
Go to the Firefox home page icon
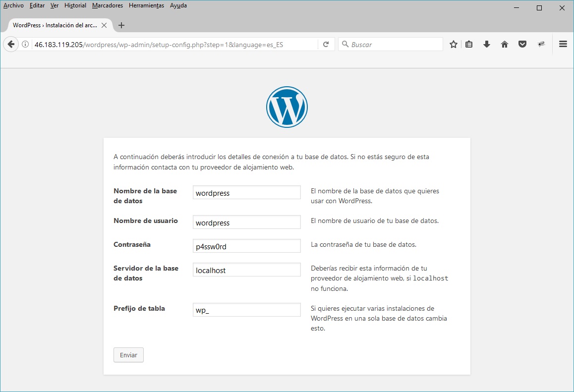tap(505, 44)
